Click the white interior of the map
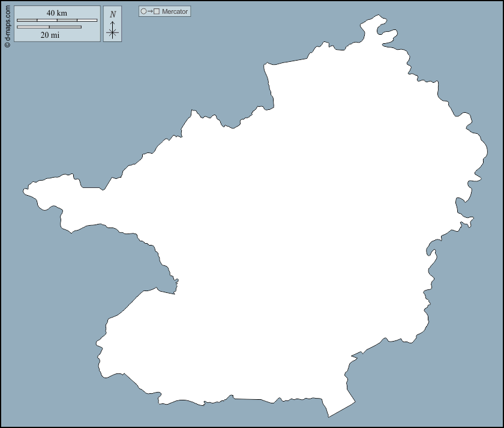Image resolution: width=504 pixels, height=428 pixels. [270, 240]
